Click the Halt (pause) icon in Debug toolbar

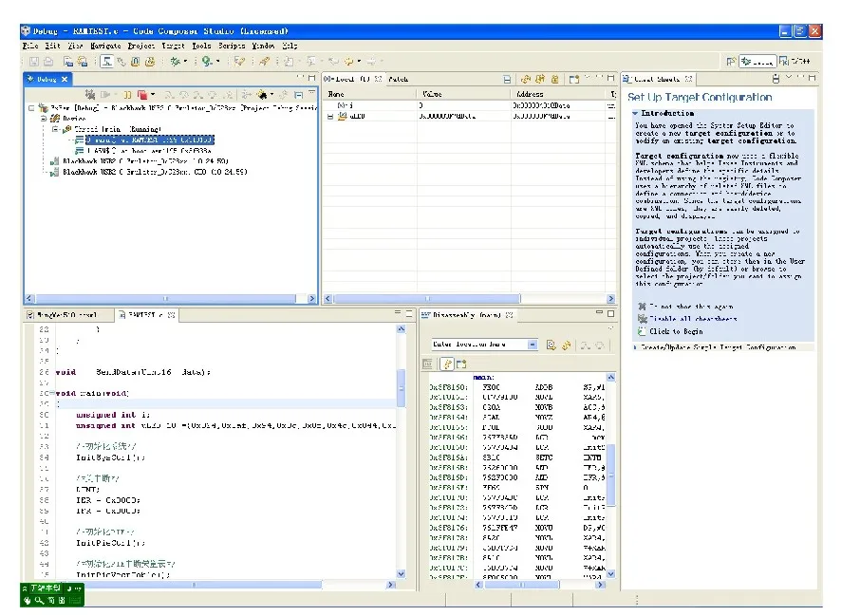coord(126,95)
